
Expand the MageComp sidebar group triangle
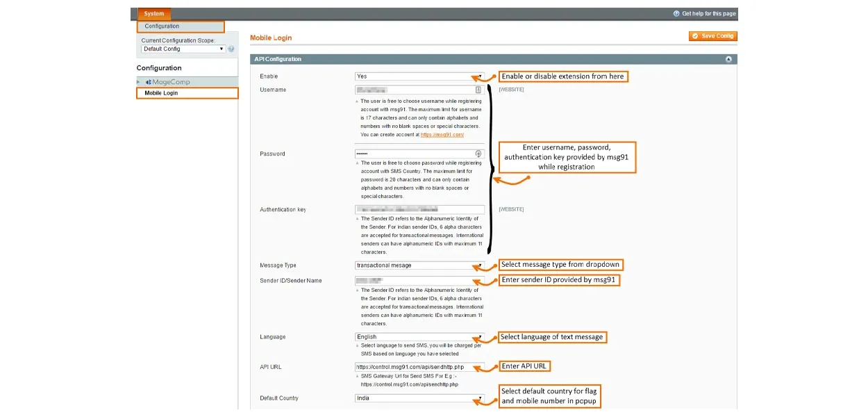pyautogui.click(x=139, y=82)
